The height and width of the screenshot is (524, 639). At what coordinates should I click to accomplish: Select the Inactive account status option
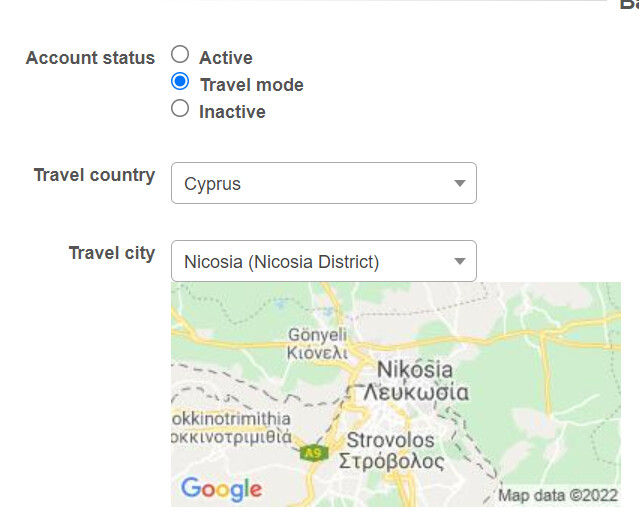click(180, 108)
